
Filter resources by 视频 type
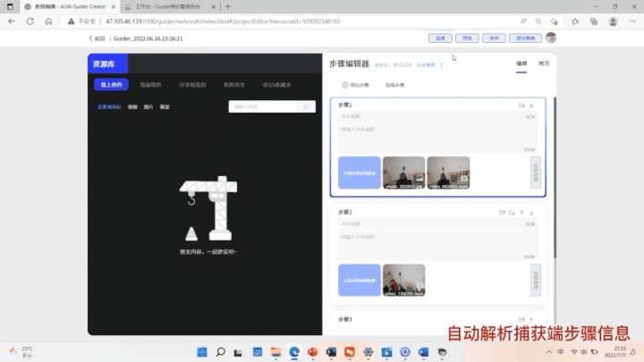132,106
